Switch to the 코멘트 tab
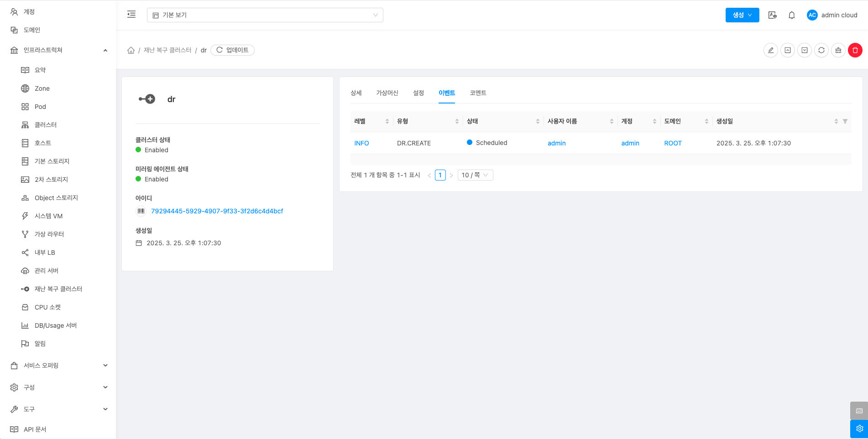868x439 pixels. click(478, 93)
